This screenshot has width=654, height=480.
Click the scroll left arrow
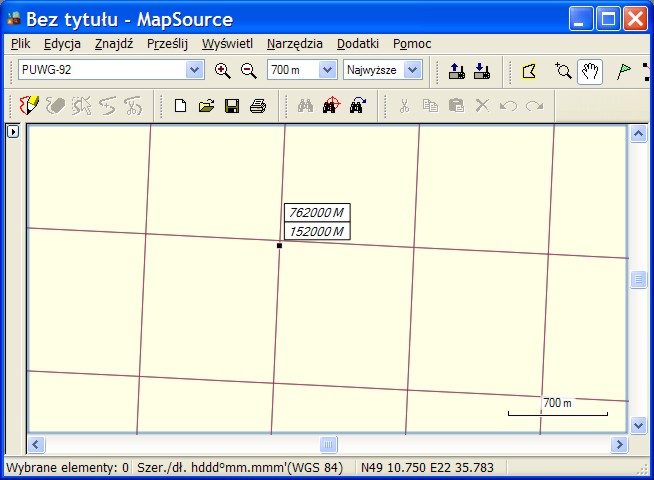pos(36,445)
